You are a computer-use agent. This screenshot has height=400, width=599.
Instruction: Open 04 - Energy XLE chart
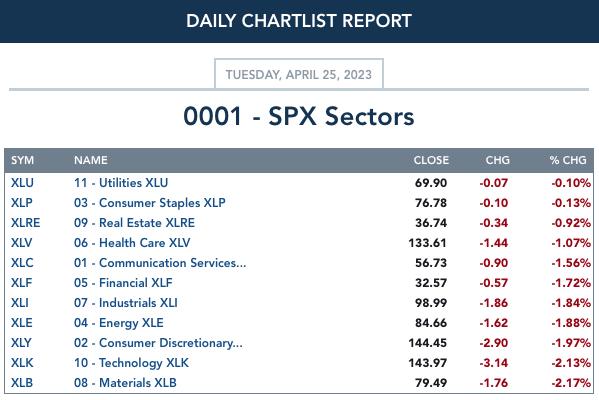coord(119,323)
